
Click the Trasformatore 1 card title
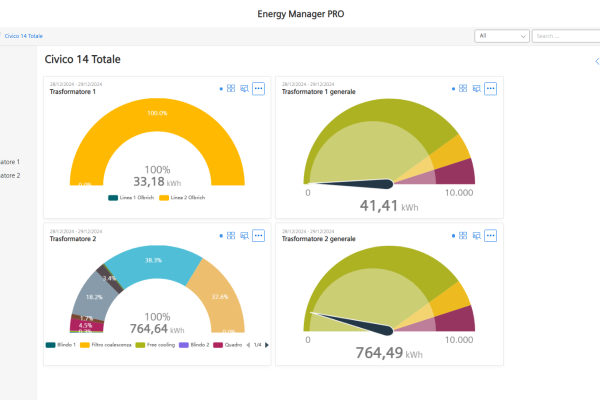73,92
